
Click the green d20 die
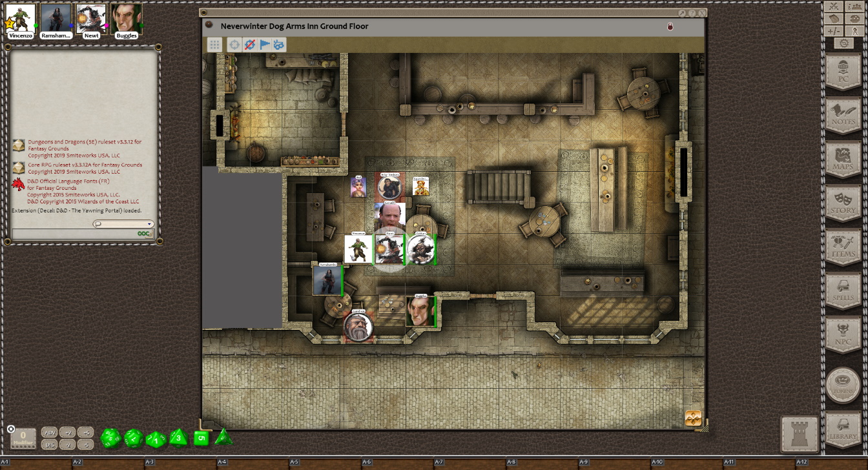coord(110,438)
